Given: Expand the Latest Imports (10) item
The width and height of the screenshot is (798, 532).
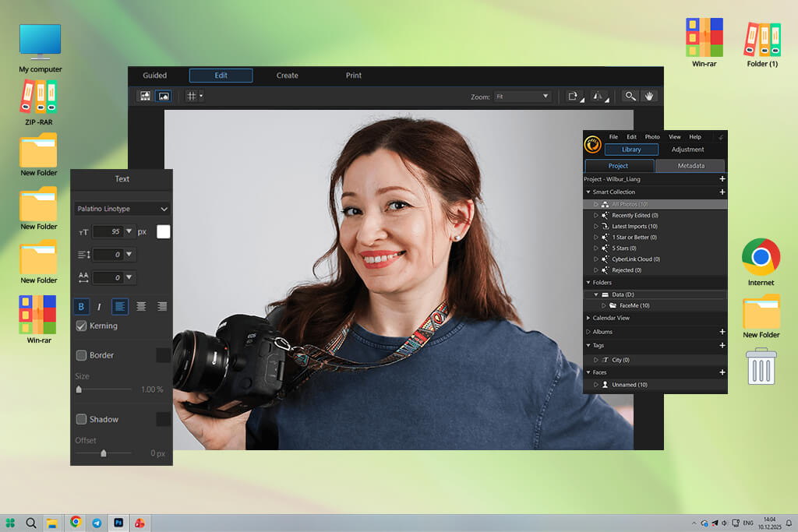Looking at the screenshot, I should click(x=596, y=227).
